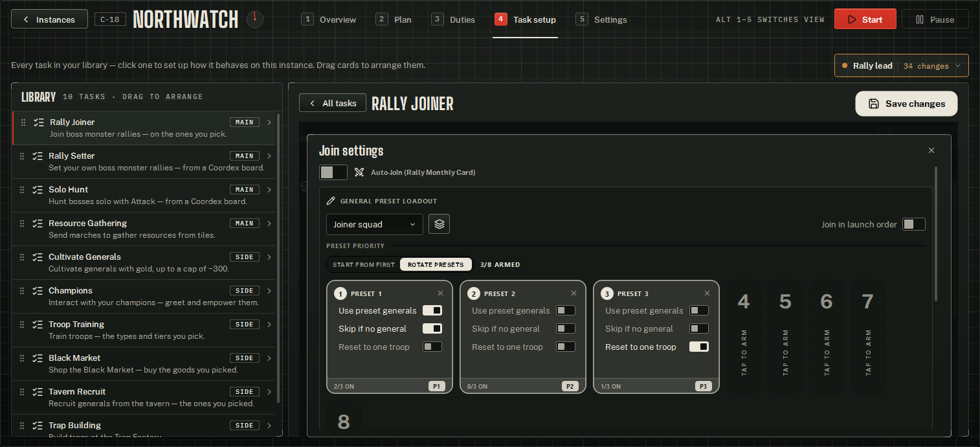Expand Solo Hunt task chevron
The height and width of the screenshot is (447, 980).
270,190
